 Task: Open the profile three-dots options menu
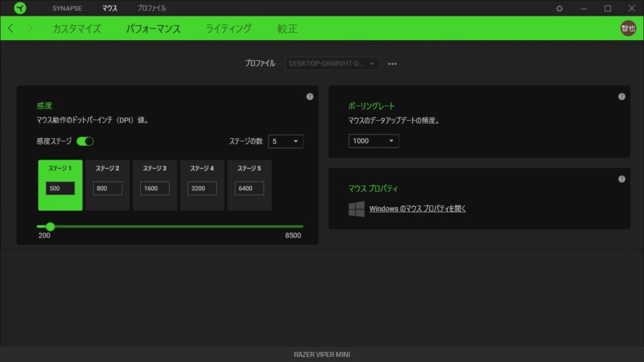(x=392, y=64)
